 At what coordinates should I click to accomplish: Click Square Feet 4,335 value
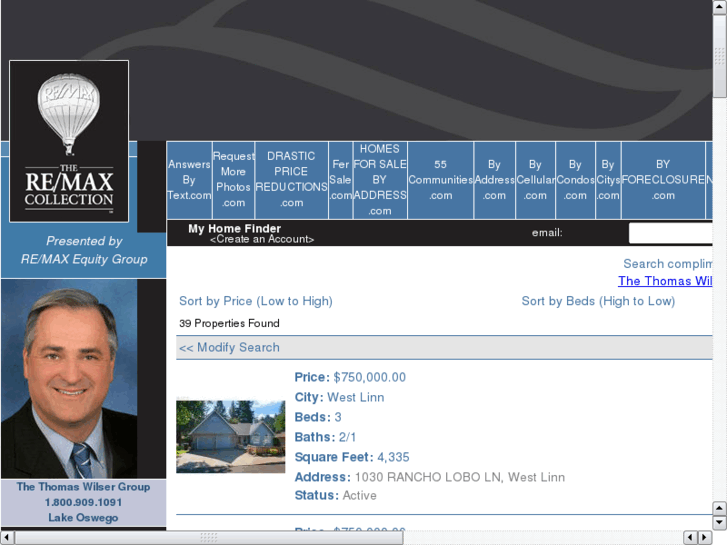pyautogui.click(x=393, y=457)
